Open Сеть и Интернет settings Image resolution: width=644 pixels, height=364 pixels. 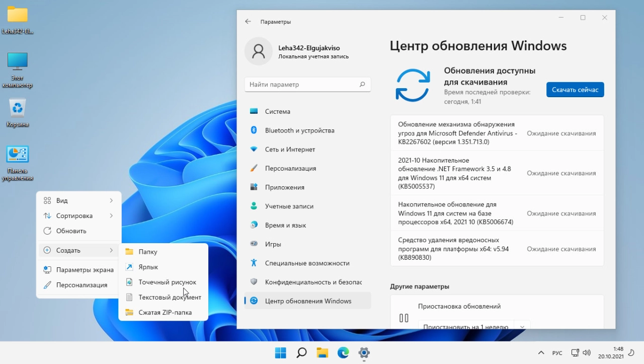tap(307, 150)
